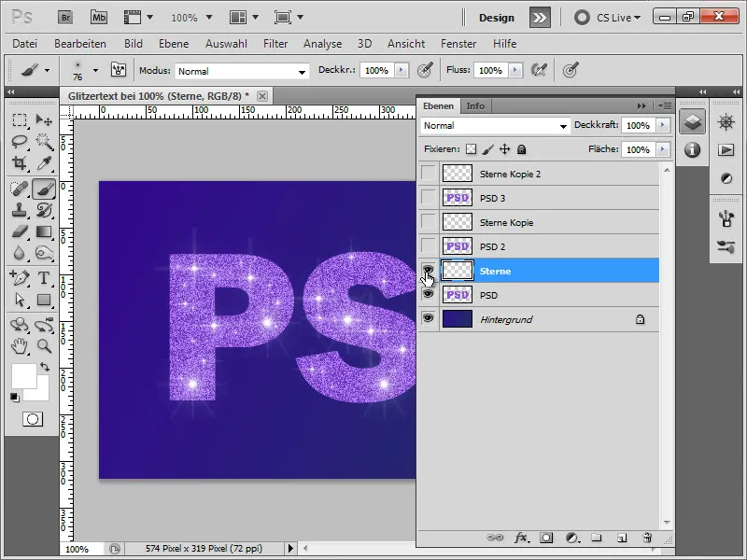Select the Pen tool
The image size is (747, 560).
point(20,277)
